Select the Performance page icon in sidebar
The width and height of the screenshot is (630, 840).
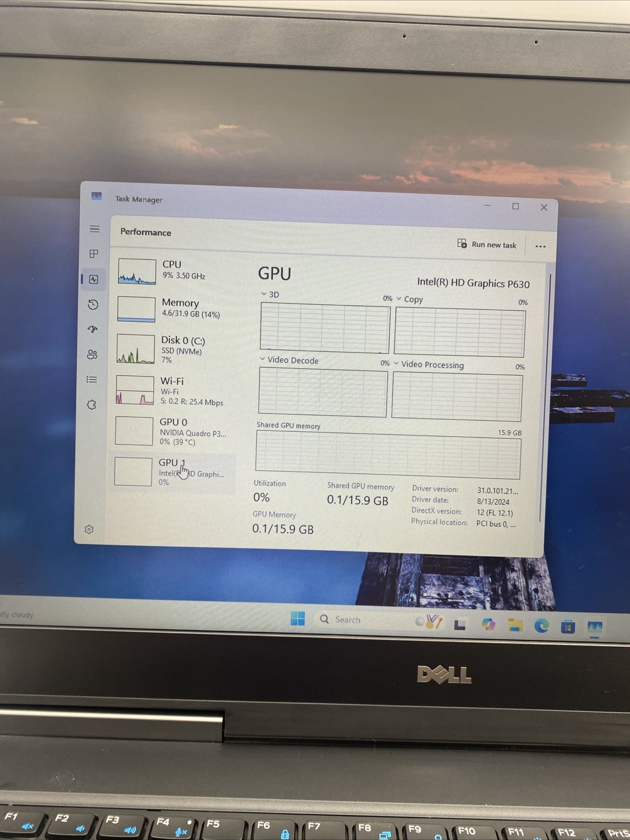(94, 279)
